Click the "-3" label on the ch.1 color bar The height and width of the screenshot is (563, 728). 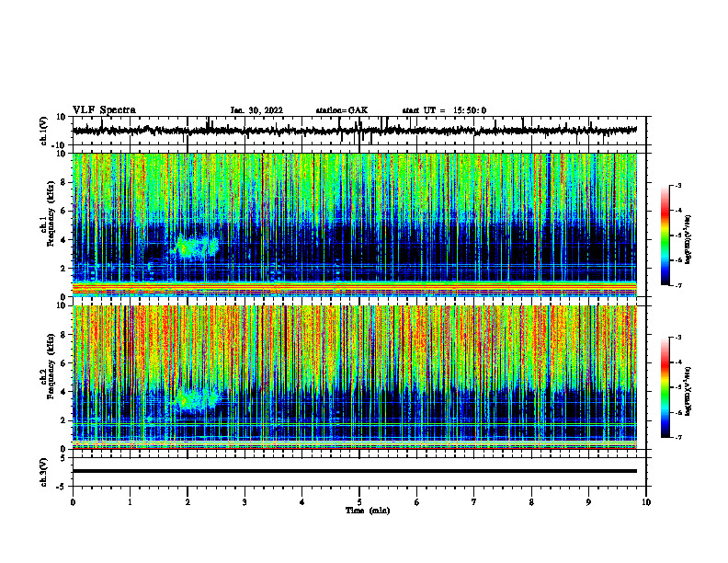click(x=677, y=185)
